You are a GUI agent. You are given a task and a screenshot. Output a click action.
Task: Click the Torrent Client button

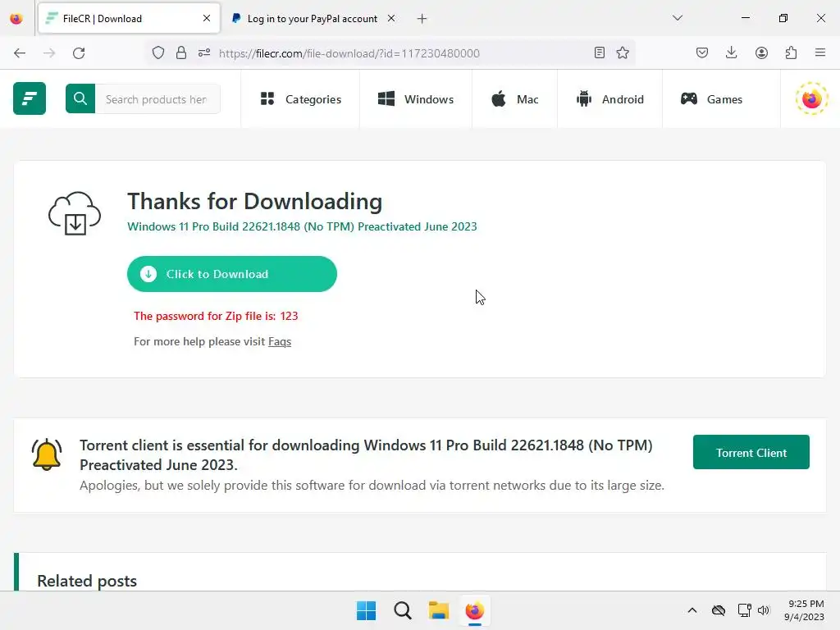click(751, 452)
